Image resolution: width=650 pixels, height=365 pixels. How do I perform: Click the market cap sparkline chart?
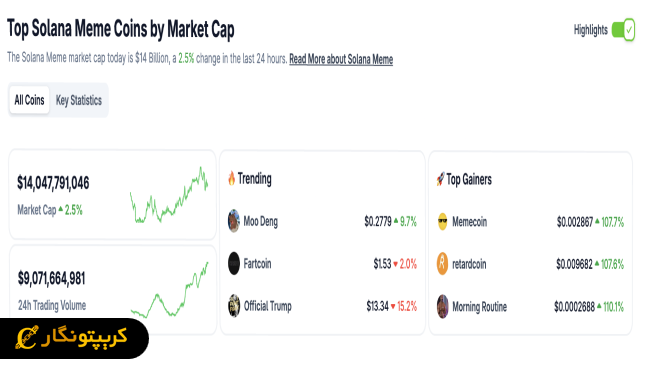169,195
